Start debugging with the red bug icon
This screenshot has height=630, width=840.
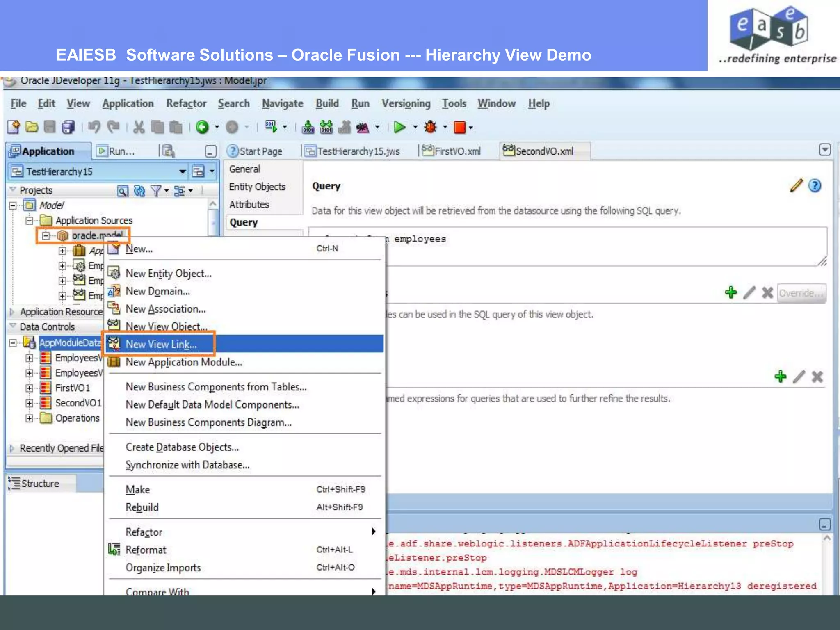pos(431,127)
